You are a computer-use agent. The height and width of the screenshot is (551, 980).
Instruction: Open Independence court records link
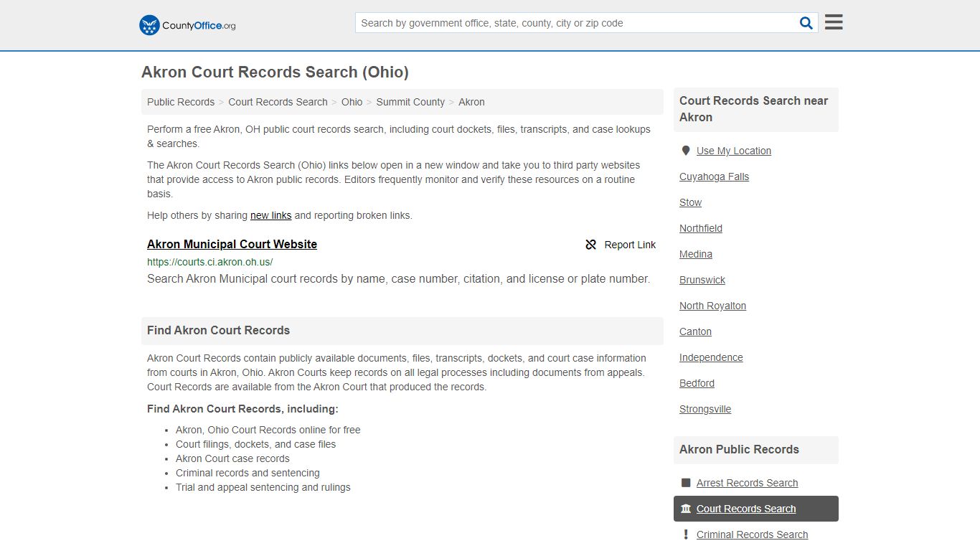click(x=711, y=357)
